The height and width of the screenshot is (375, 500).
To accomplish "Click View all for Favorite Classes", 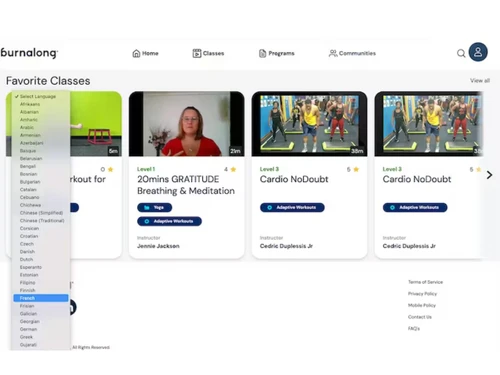I will (480, 80).
